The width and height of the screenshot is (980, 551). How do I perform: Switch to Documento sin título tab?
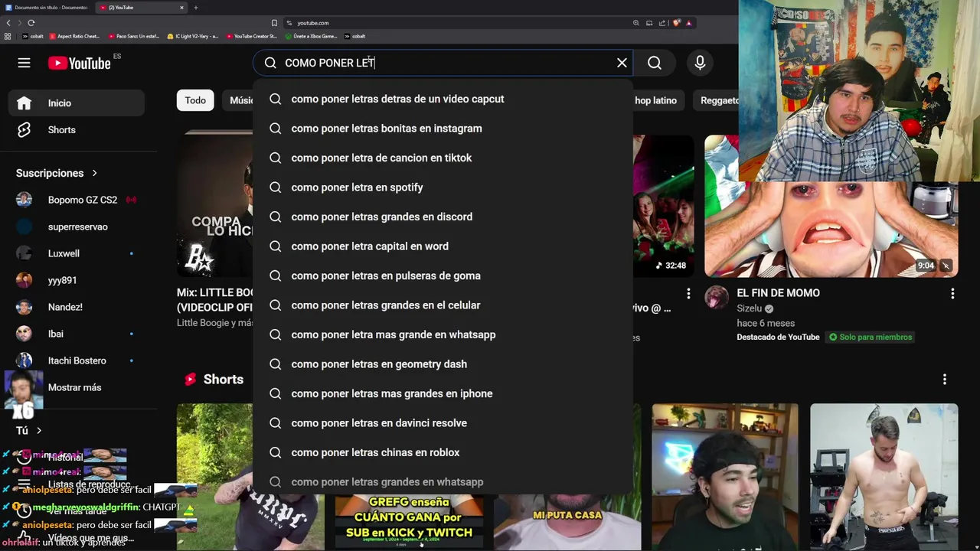coord(47,8)
